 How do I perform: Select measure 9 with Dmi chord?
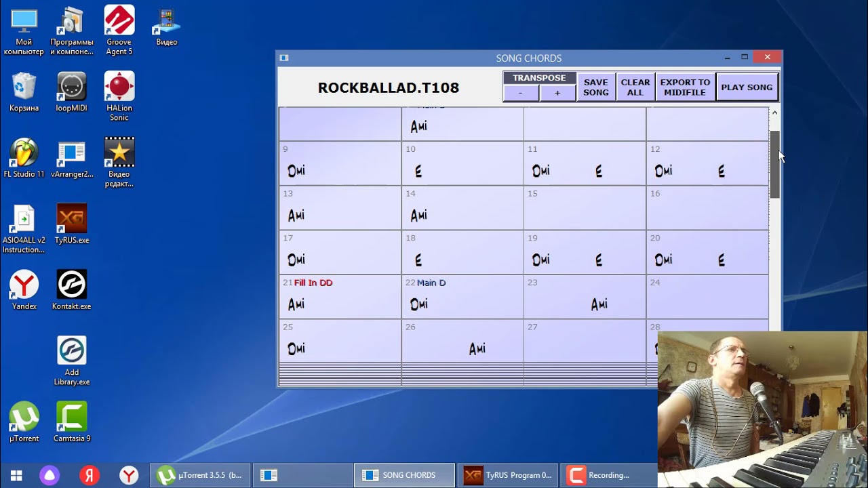340,163
